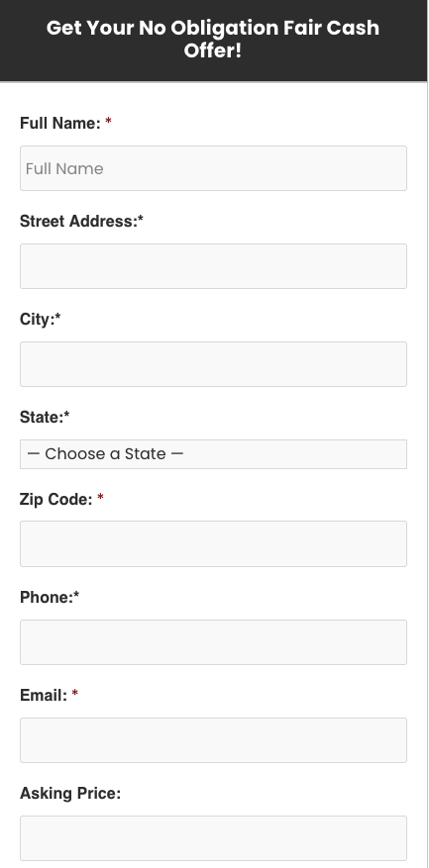Click the "Email:" label text
Viewport: 429px width, 868px height.
click(x=44, y=695)
